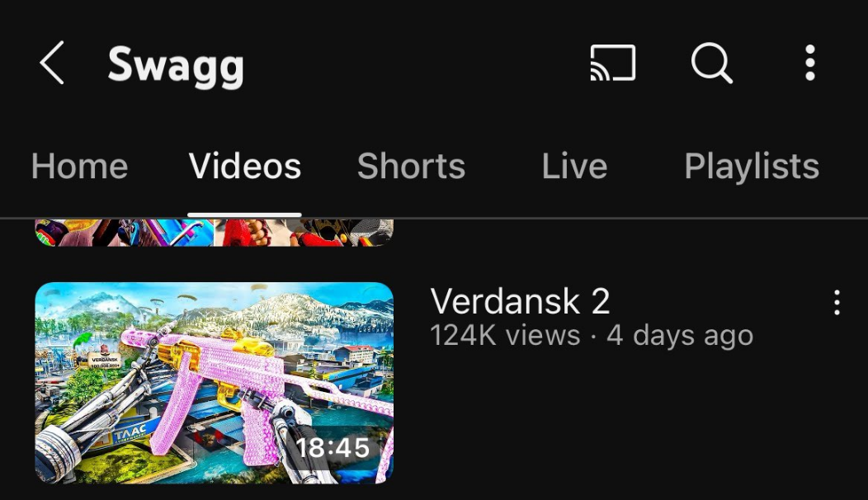Click the Verdansk sign inside the thumbnail
Viewport: 868px width, 500px height.
tap(104, 361)
